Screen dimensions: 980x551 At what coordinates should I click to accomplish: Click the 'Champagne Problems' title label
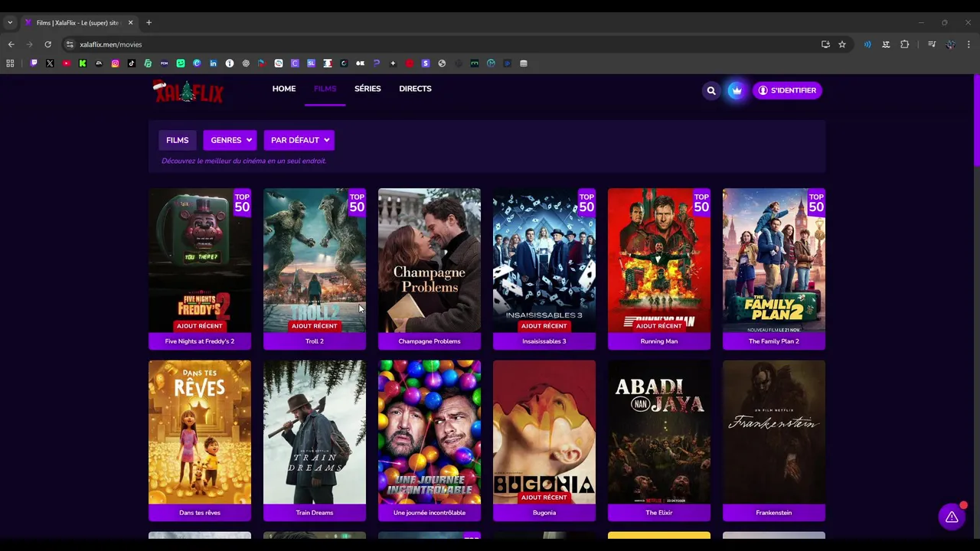pyautogui.click(x=430, y=341)
